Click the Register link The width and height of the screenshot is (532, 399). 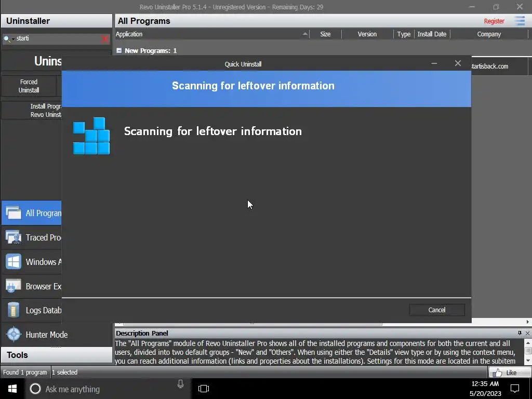(494, 21)
